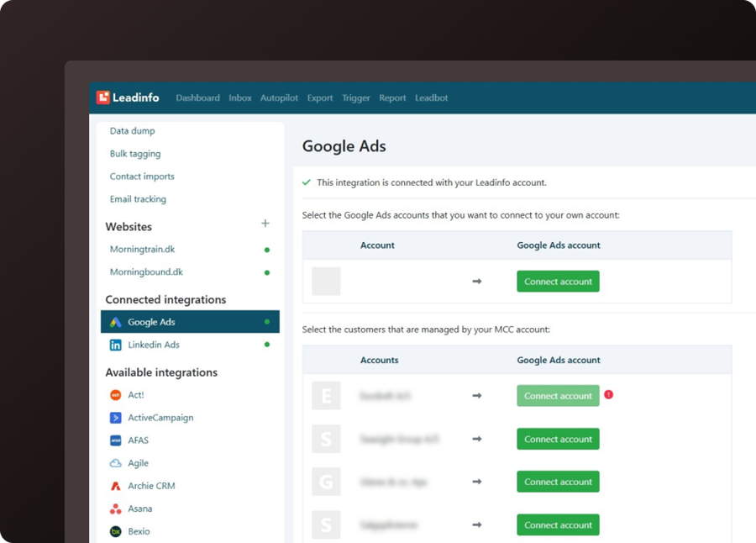Go to the Autopilot menu

point(279,98)
